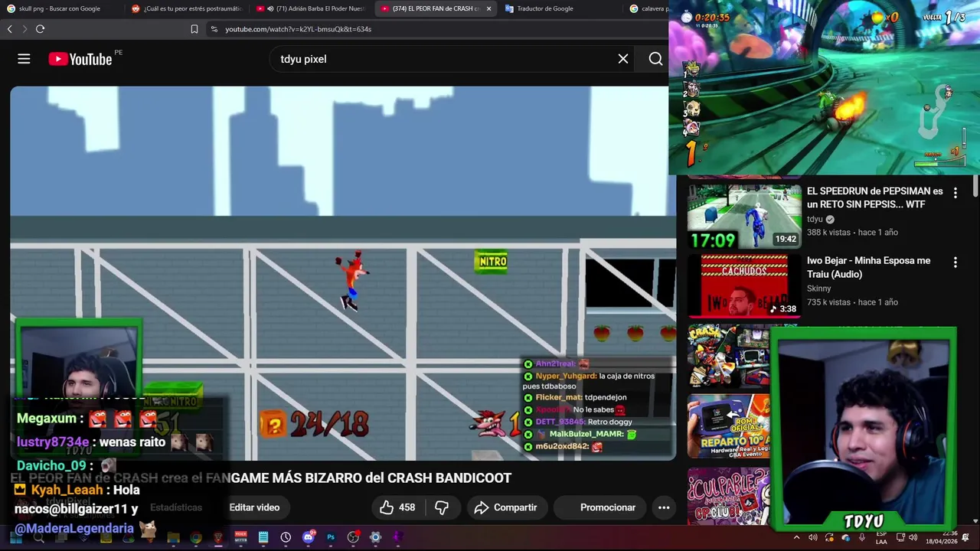Open the Editar video button
Image resolution: width=980 pixels, height=551 pixels.
[254, 507]
